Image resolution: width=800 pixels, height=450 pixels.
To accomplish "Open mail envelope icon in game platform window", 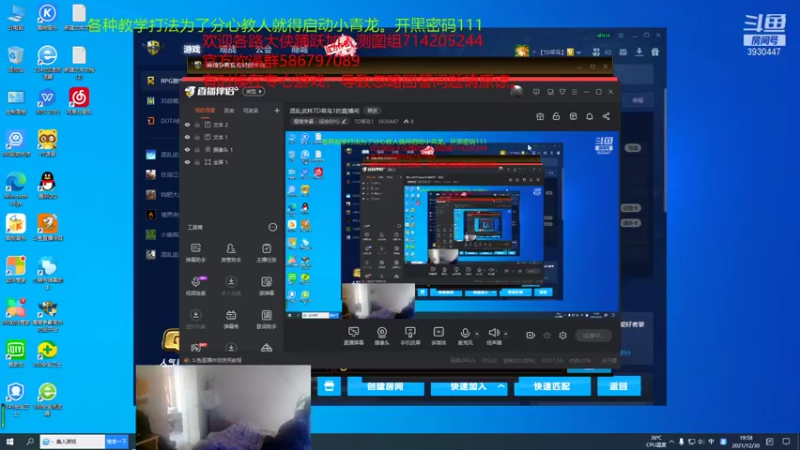I will 623,52.
